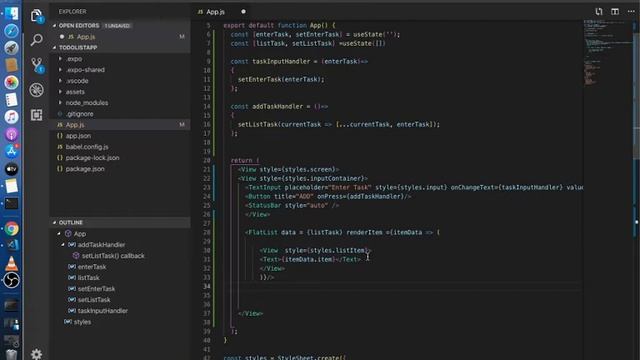Open Terminal from the dock
Screen dimensions: 640x360
tap(11, 203)
